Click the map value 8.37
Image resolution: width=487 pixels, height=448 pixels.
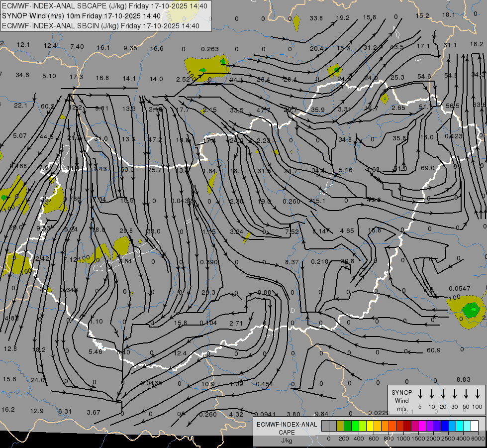[x=292, y=262]
